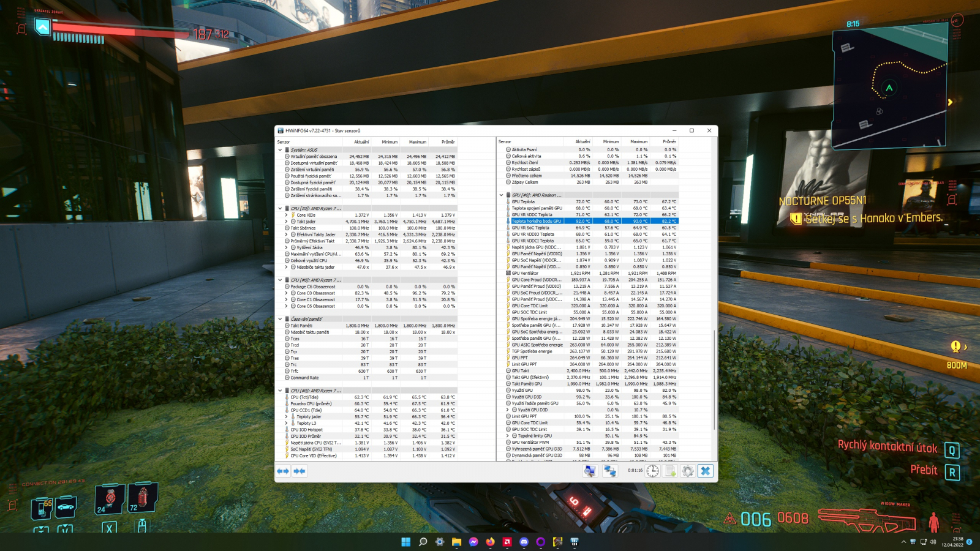Collapse the Systém: ASUS sensor group

pos(281,150)
